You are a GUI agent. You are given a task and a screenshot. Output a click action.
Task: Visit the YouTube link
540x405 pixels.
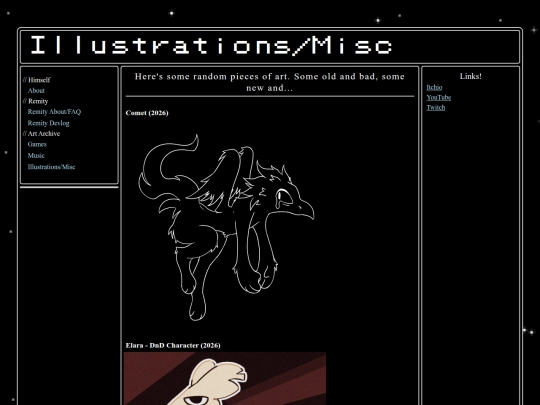pyautogui.click(x=439, y=97)
